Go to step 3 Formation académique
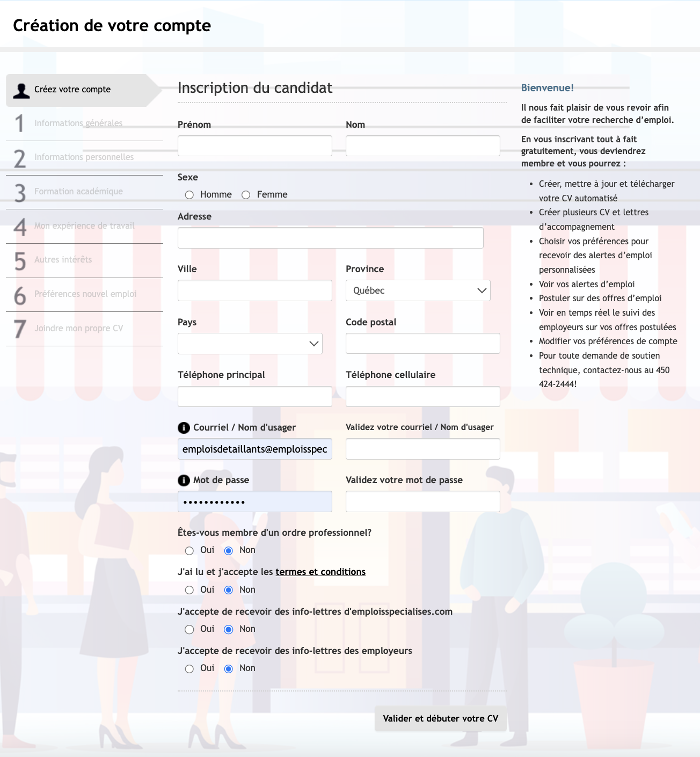Image resolution: width=700 pixels, height=757 pixels. pos(84,192)
